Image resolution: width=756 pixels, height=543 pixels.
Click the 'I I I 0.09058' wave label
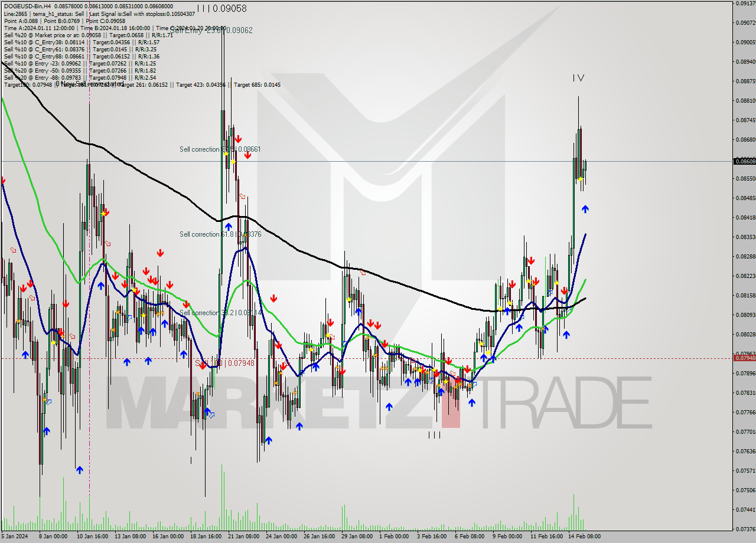(222, 8)
